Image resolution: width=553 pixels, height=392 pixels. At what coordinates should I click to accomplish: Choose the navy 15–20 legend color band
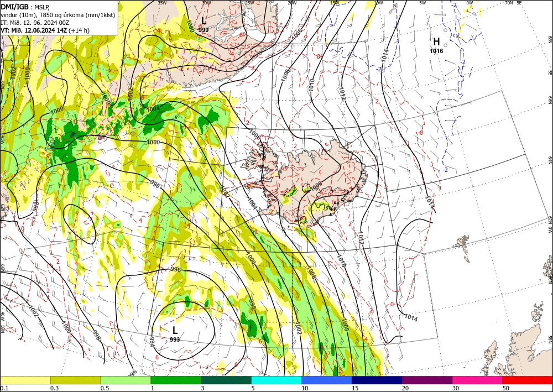(377, 380)
